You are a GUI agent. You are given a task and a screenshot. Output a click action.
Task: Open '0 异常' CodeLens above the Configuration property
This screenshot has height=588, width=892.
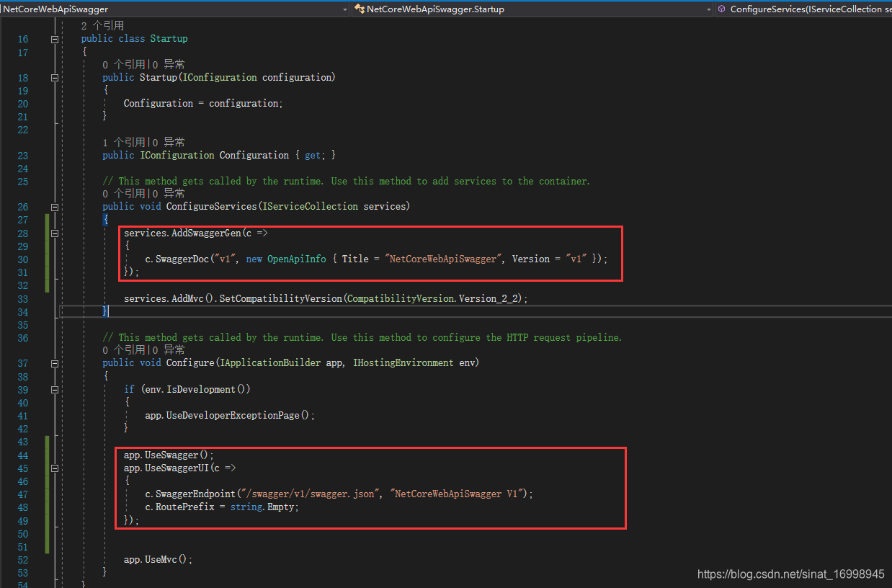(169, 143)
